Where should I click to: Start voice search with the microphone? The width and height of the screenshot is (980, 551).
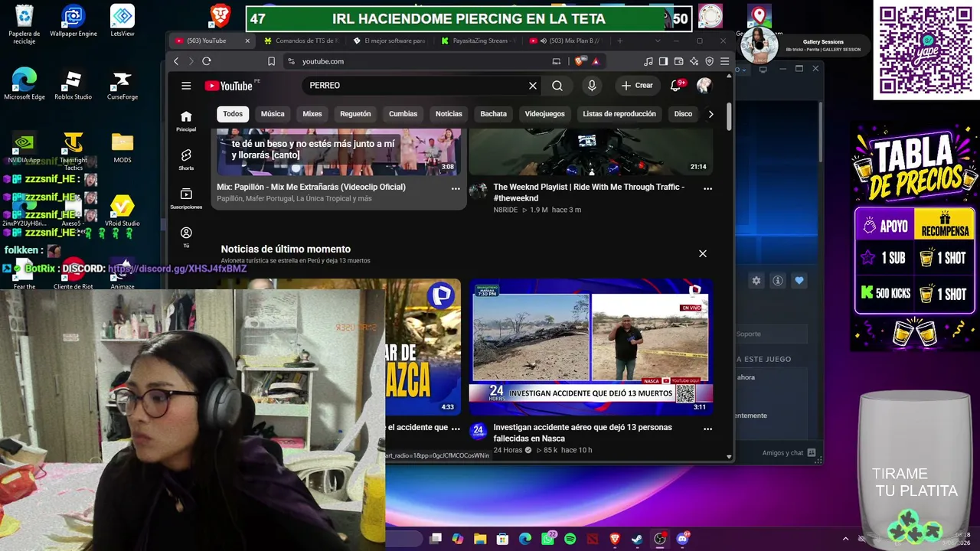(x=592, y=86)
